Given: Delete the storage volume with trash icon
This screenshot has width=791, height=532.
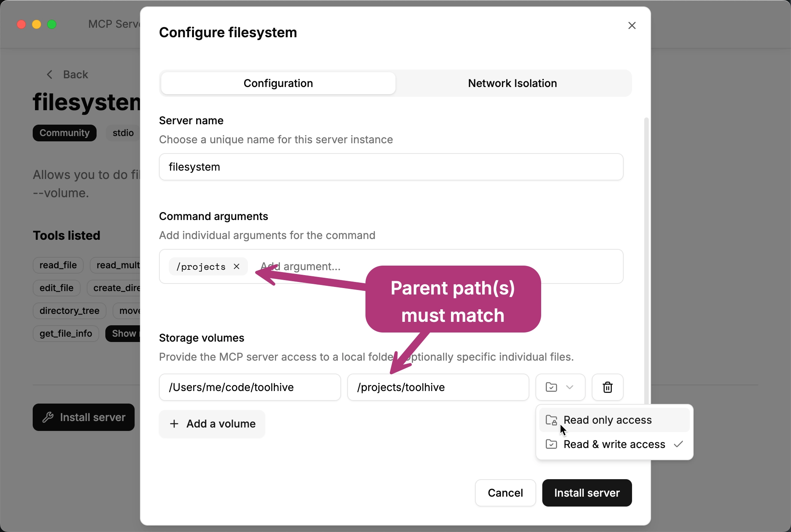Looking at the screenshot, I should pos(607,387).
